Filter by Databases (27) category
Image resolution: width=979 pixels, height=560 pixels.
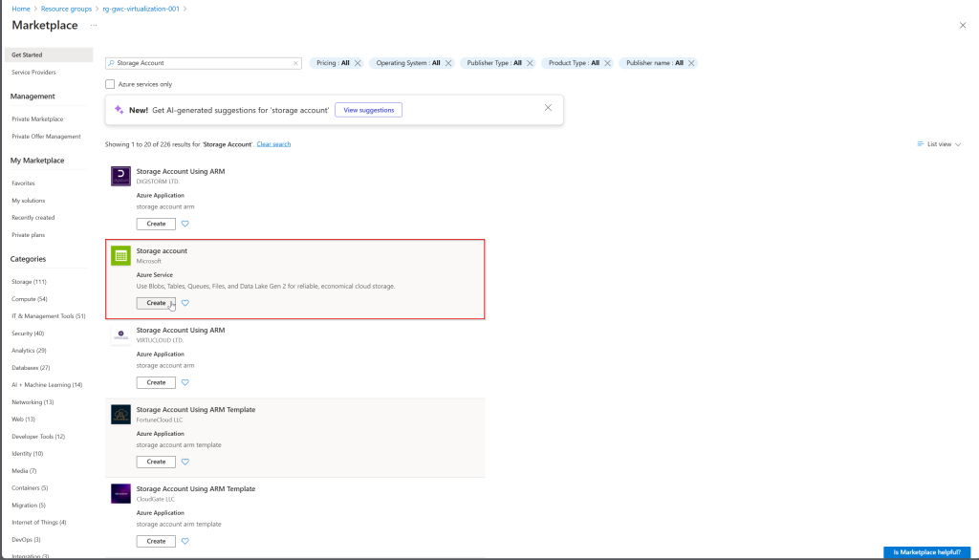coord(31,368)
